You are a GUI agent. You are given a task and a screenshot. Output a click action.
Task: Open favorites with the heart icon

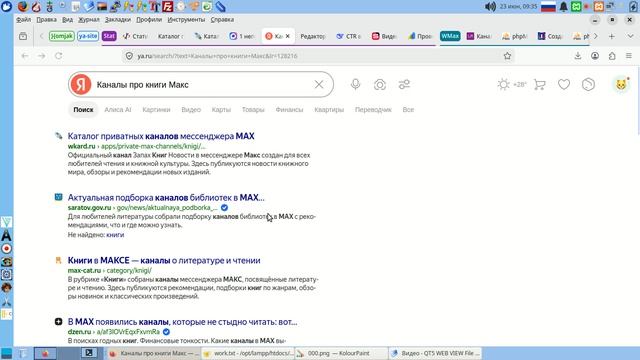[x=564, y=84]
